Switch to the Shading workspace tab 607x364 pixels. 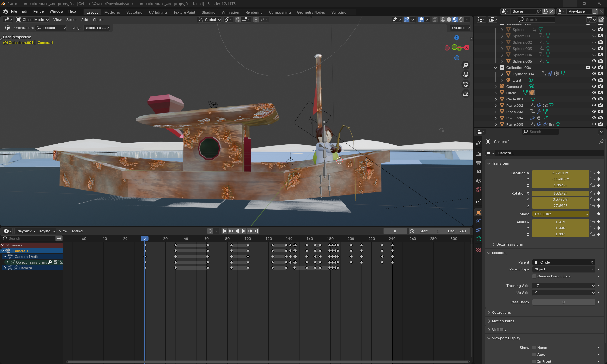point(209,12)
